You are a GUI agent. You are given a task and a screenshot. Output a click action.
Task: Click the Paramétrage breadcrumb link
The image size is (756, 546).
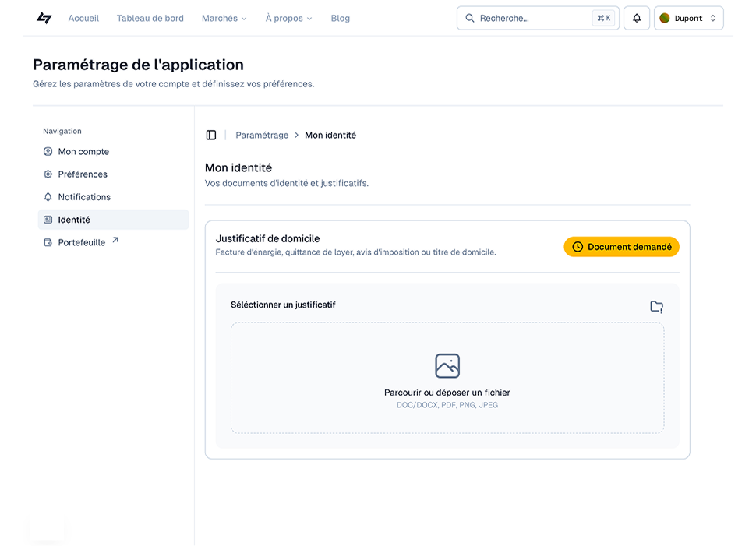(x=262, y=136)
